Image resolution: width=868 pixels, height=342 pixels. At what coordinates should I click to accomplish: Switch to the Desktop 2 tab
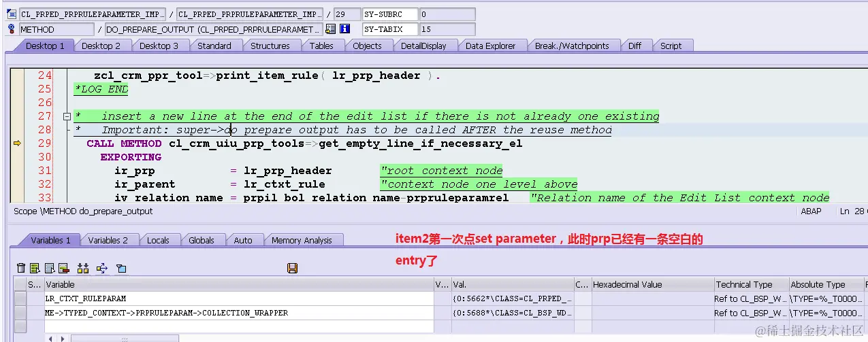pos(101,46)
